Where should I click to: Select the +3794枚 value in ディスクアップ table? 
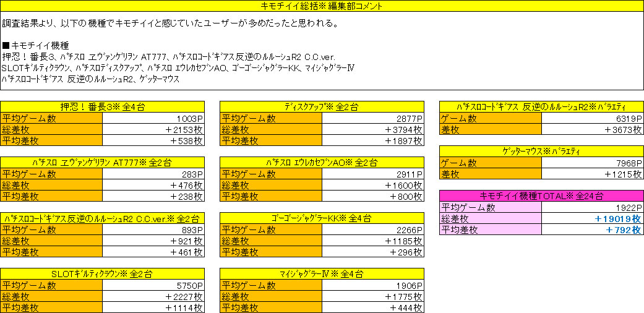coord(372,129)
